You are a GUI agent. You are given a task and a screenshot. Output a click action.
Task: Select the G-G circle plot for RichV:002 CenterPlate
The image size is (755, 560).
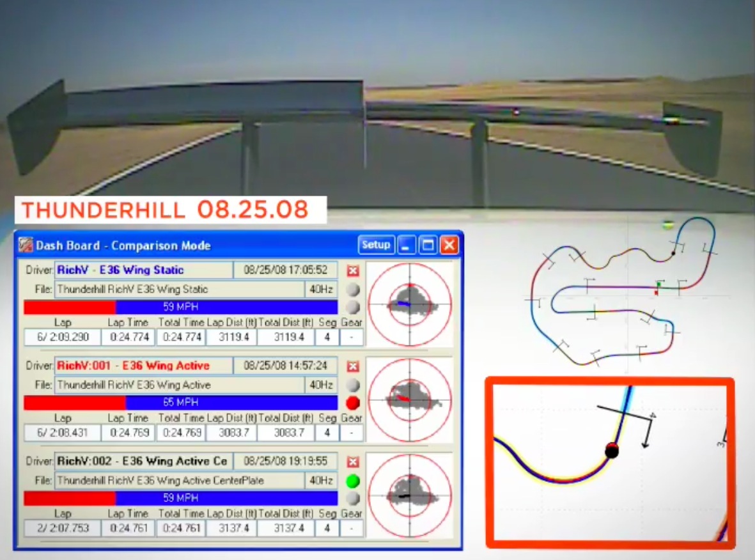click(410, 495)
